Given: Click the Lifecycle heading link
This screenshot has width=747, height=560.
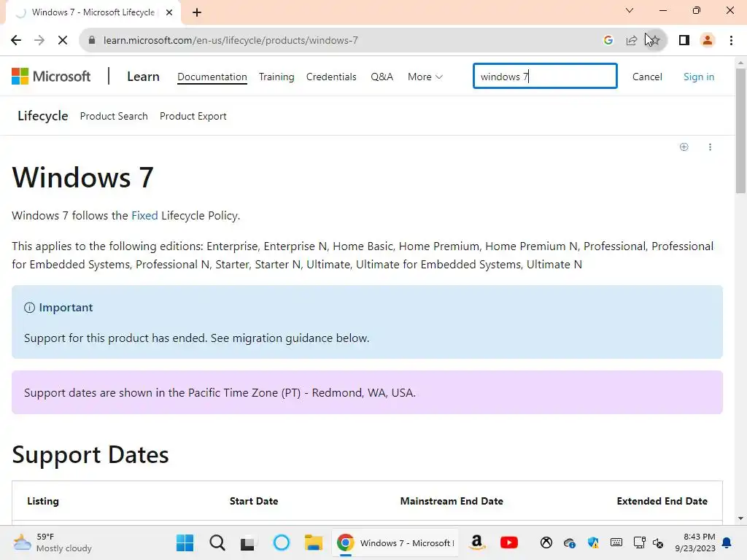Looking at the screenshot, I should click(x=43, y=116).
